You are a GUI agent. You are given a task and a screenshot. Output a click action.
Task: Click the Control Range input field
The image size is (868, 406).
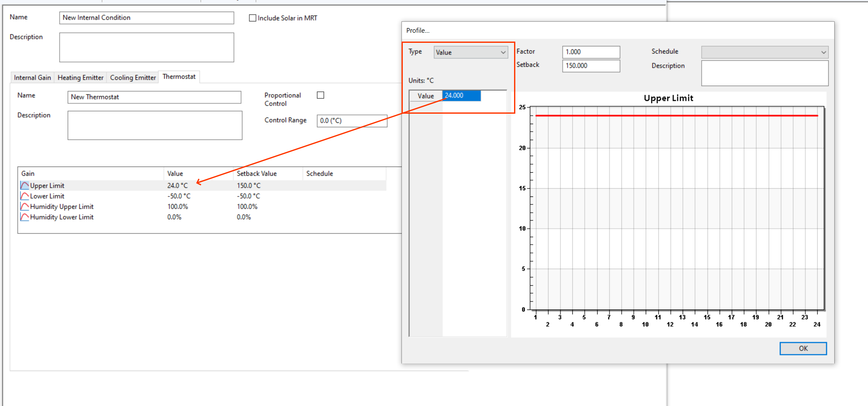[x=352, y=121]
